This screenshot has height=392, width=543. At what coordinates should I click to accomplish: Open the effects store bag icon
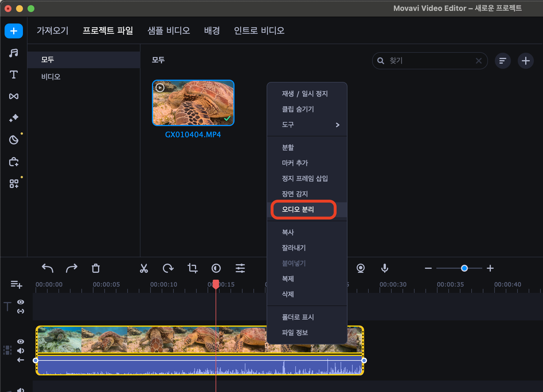point(14,162)
